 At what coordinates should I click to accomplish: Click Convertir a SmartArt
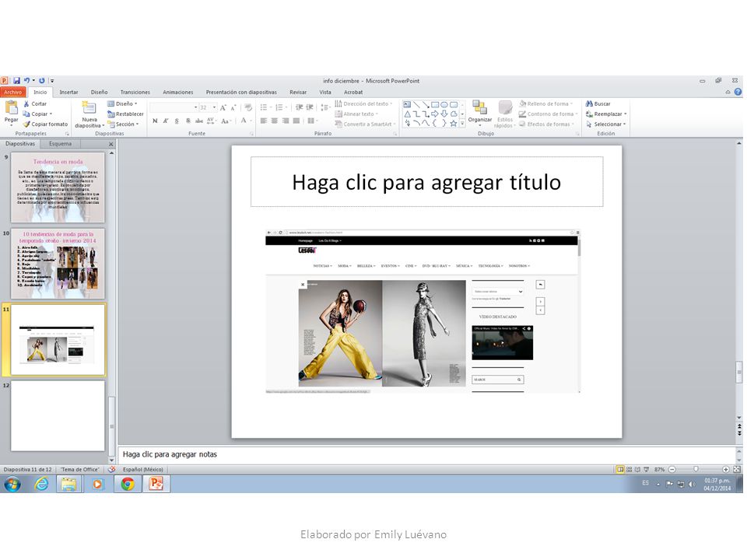[x=366, y=124]
